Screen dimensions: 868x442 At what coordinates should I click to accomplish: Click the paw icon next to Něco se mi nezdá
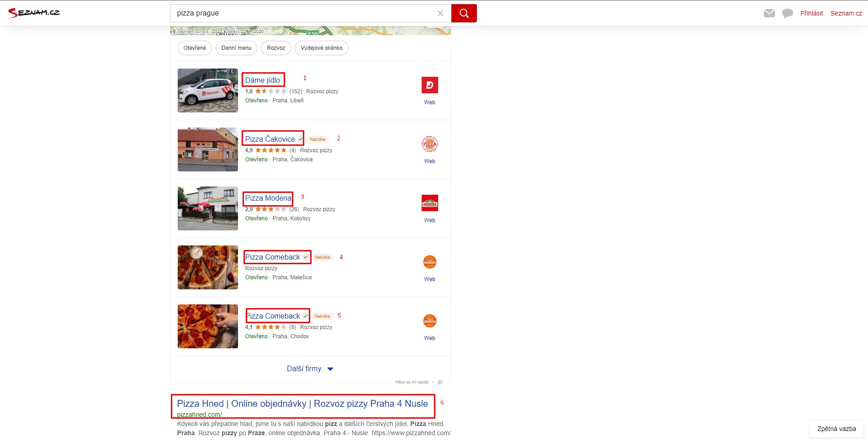pos(440,382)
